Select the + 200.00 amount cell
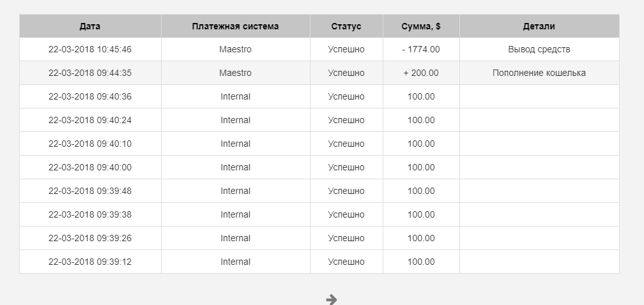This screenshot has width=644, height=305. click(421, 73)
